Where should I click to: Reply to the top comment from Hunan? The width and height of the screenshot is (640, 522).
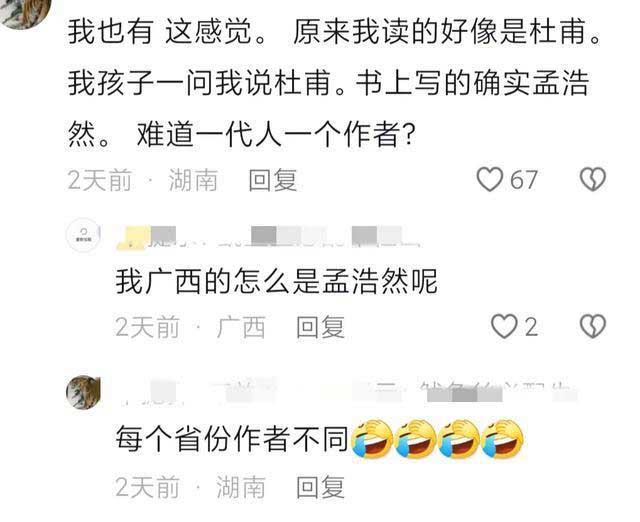click(273, 180)
